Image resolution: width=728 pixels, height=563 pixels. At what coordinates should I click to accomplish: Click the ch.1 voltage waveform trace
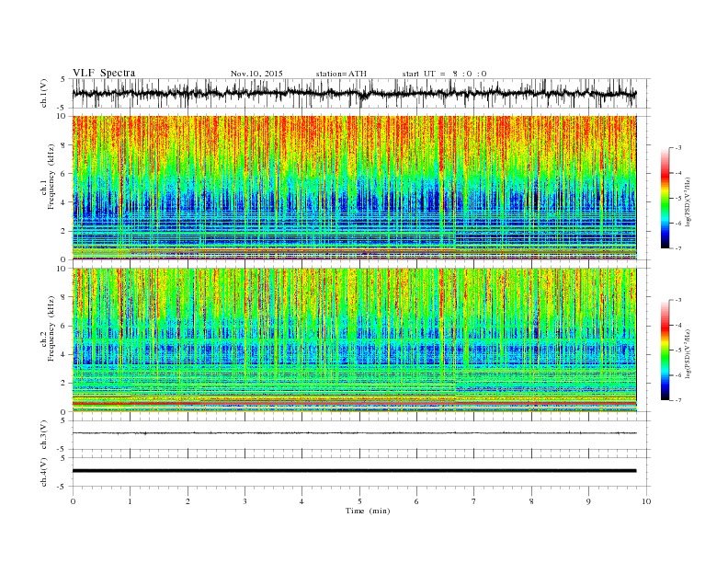(354, 93)
